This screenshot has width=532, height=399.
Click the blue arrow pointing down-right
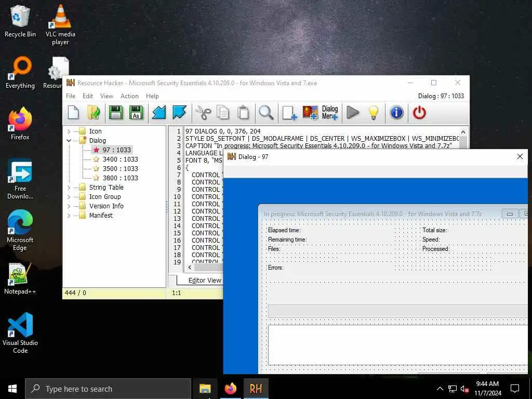179,113
